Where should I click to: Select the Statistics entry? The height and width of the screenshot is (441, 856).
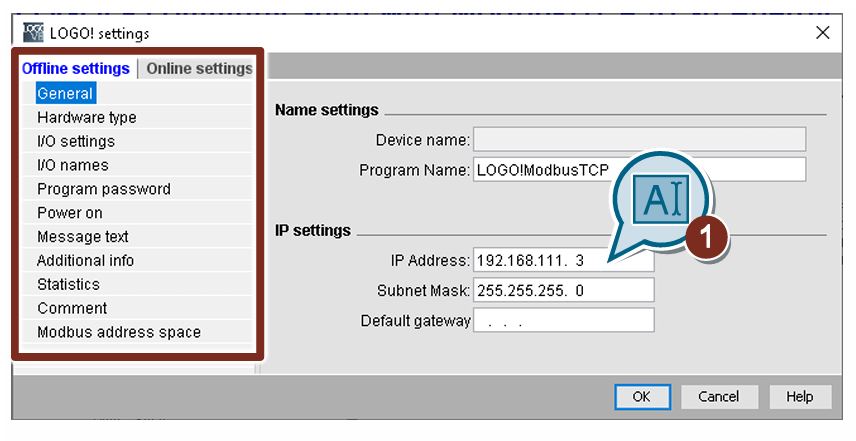(69, 284)
